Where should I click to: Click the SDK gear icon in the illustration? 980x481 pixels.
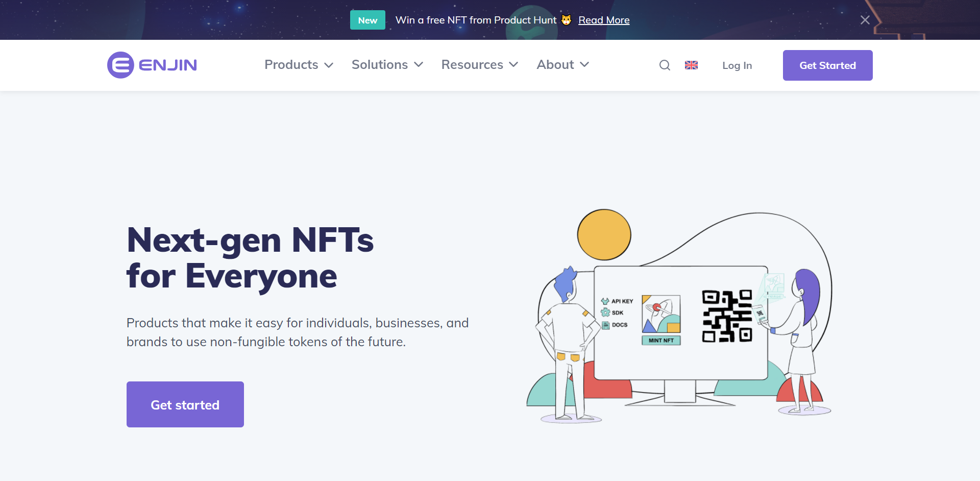click(605, 312)
